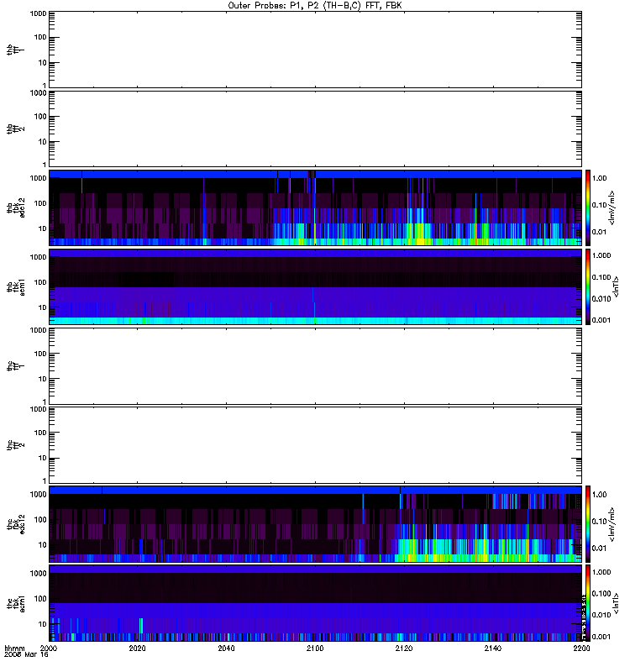Screen dimensions: 630x672
Task: Click the '0.001' tick on thb scm1 color bar
Action: pos(601,320)
